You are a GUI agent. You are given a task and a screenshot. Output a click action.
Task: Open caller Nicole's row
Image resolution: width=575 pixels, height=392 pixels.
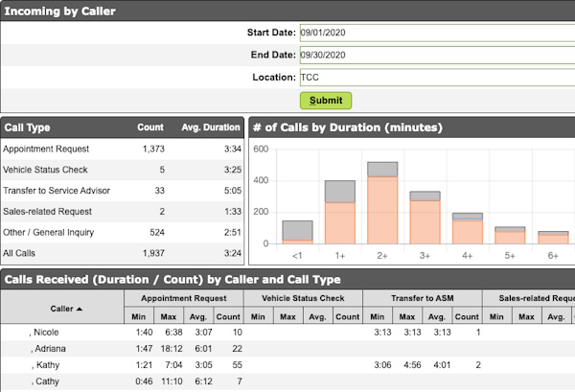pyautogui.click(x=46, y=332)
